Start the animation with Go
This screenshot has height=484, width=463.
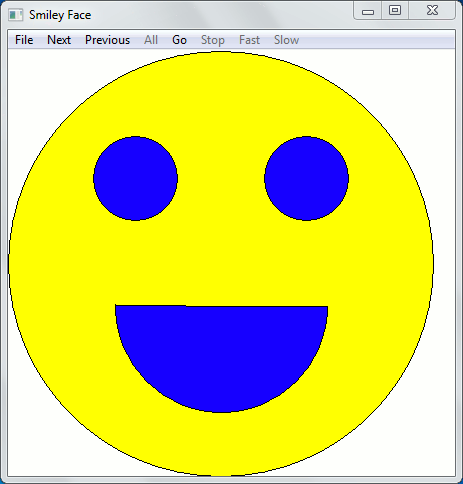[179, 40]
